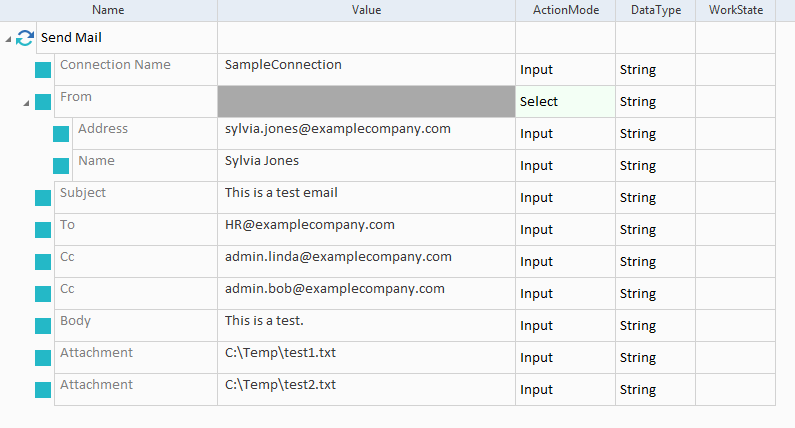795x428 pixels.
Task: Click the gray From value cell
Action: tap(366, 102)
